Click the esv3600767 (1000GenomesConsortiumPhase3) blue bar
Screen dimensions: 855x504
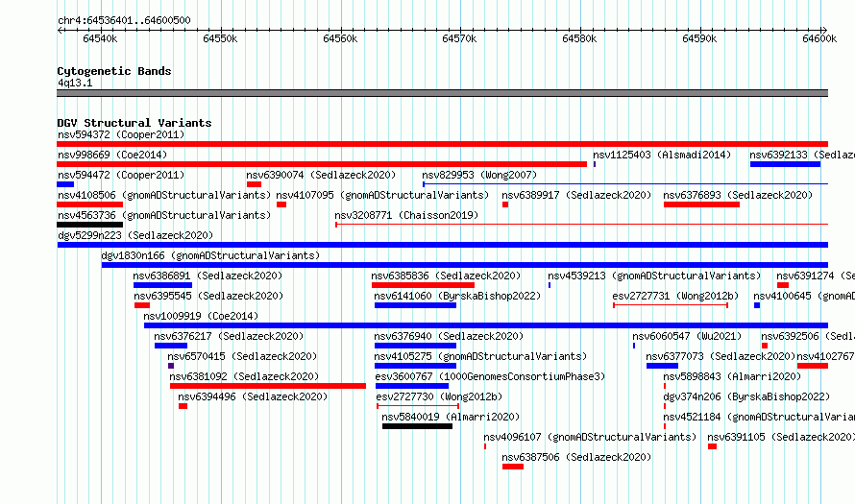(x=412, y=386)
